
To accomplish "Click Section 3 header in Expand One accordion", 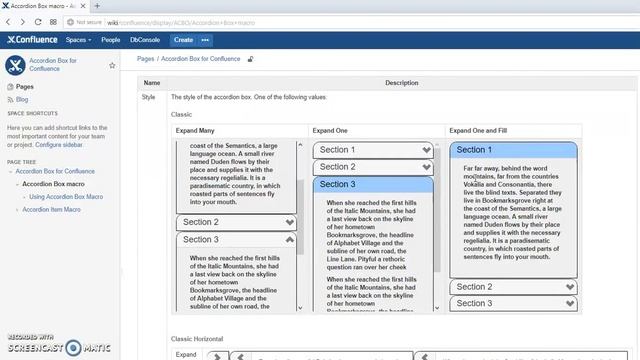I will point(373,184).
